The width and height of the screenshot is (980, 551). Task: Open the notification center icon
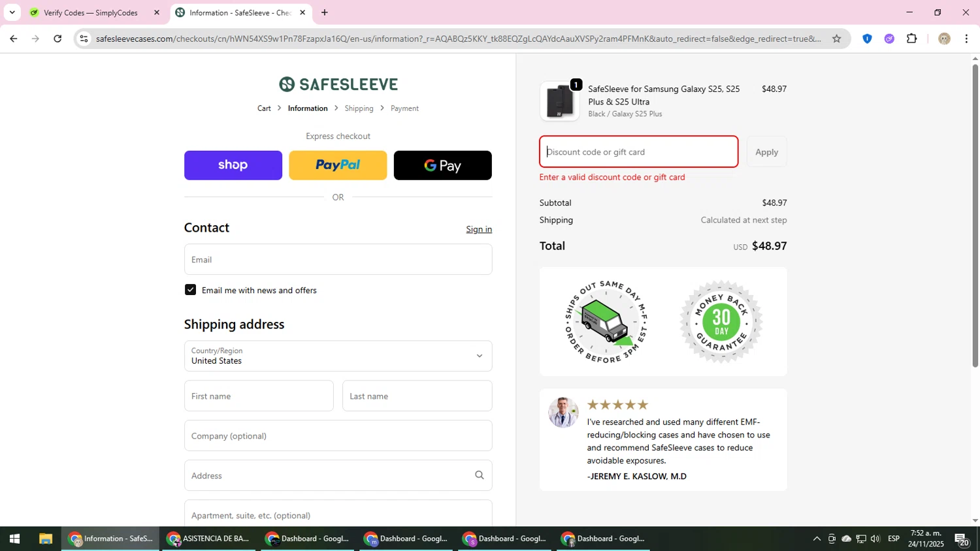click(x=962, y=539)
